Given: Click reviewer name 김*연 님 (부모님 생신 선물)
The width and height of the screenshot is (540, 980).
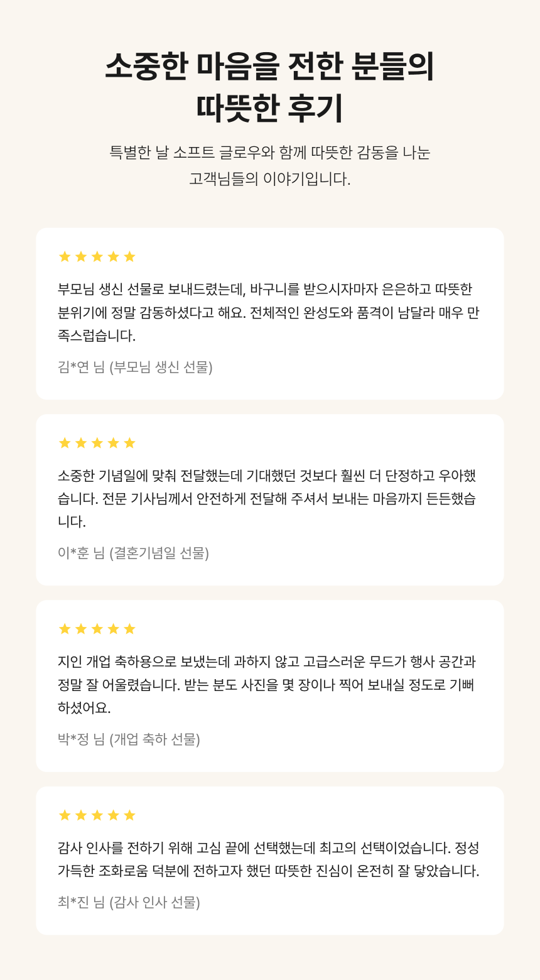Looking at the screenshot, I should click(135, 367).
